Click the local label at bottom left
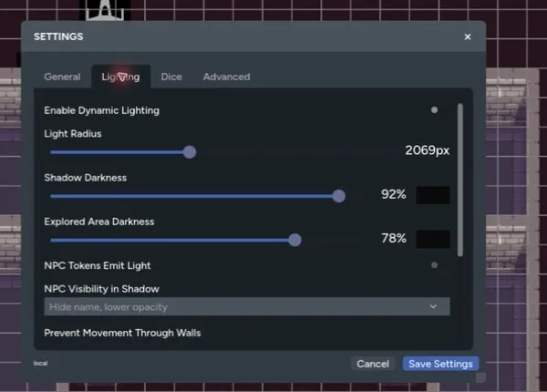The height and width of the screenshot is (392, 547). click(x=40, y=363)
